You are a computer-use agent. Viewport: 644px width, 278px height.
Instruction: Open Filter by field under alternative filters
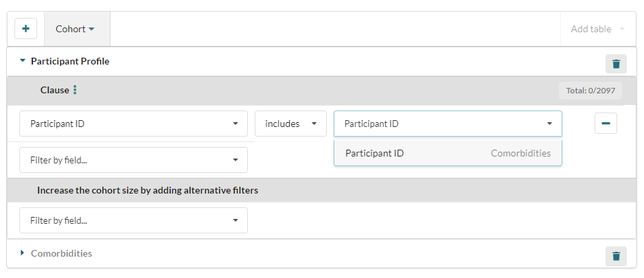pos(133,220)
